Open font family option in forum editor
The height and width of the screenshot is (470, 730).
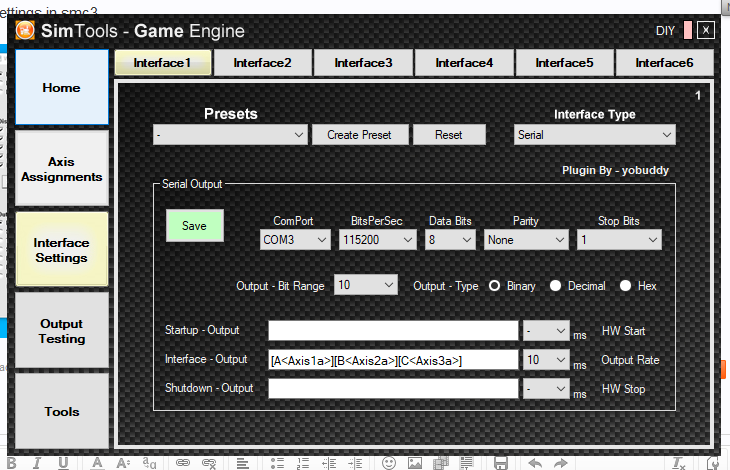149,463
